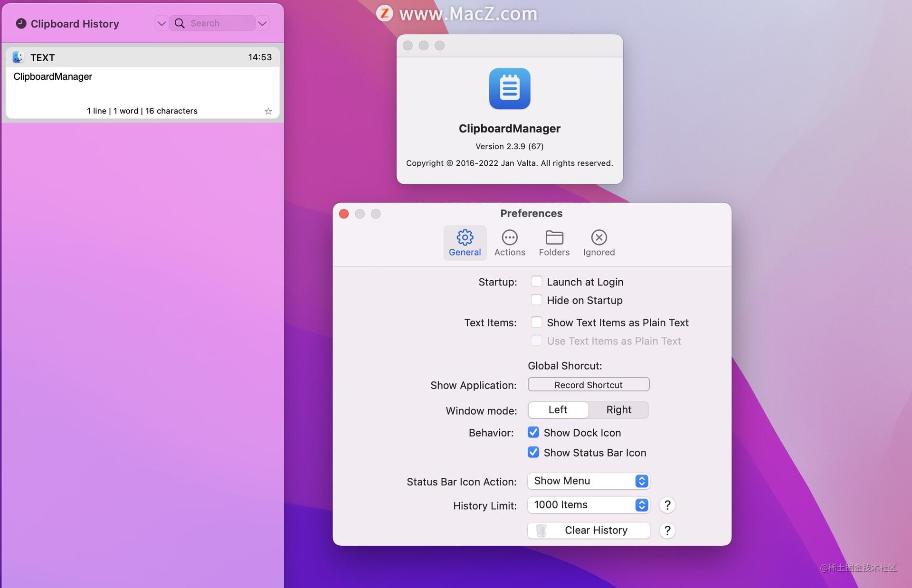Click the magnifying glass search icon
The height and width of the screenshot is (588, 912).
(179, 23)
